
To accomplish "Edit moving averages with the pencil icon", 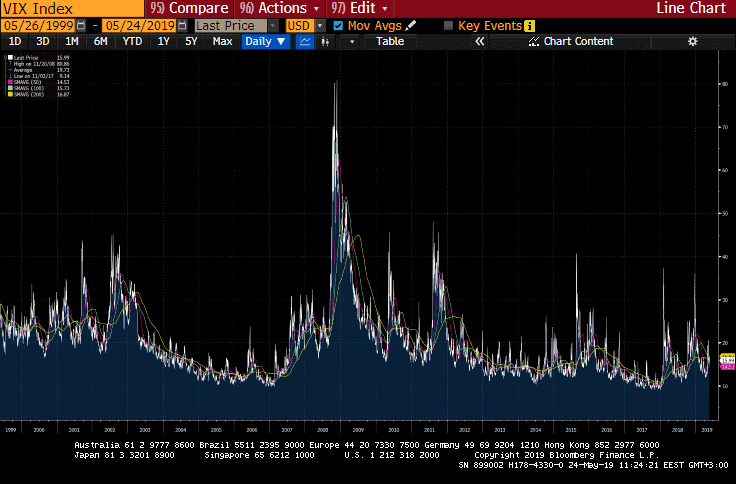I will click(x=411, y=26).
